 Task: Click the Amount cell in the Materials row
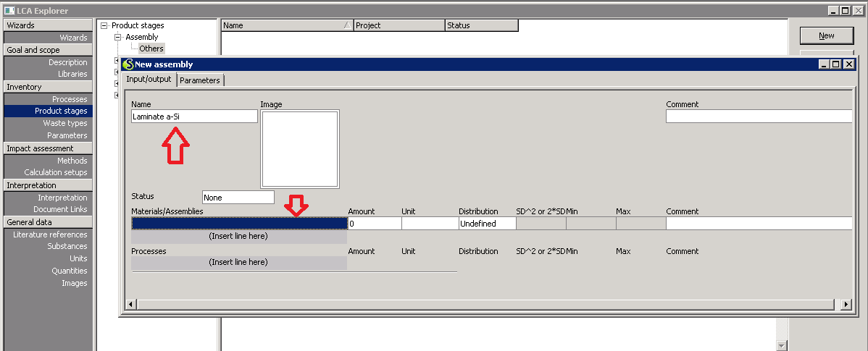pyautogui.click(x=374, y=224)
